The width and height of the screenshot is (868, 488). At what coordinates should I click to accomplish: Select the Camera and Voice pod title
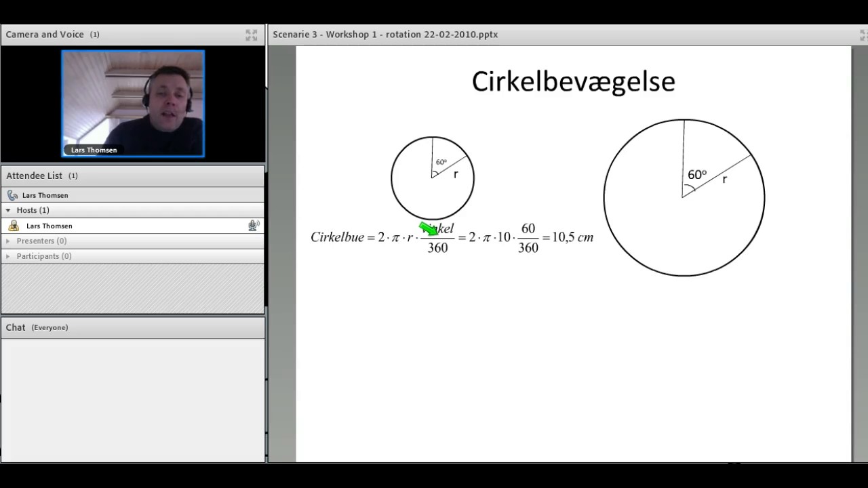(x=45, y=35)
